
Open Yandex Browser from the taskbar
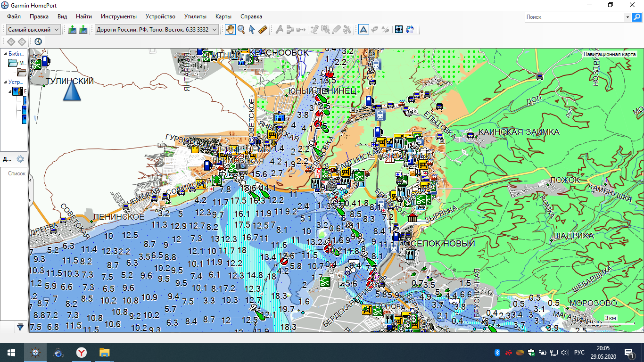(82, 353)
